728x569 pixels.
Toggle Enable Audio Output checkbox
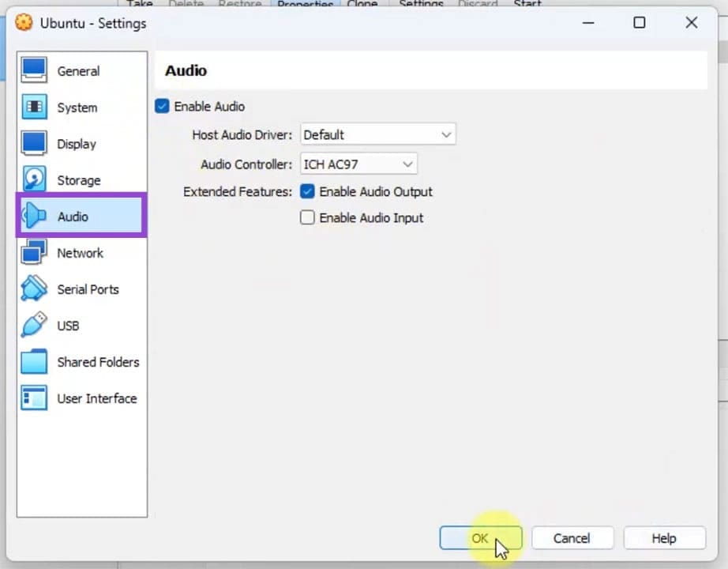307,191
